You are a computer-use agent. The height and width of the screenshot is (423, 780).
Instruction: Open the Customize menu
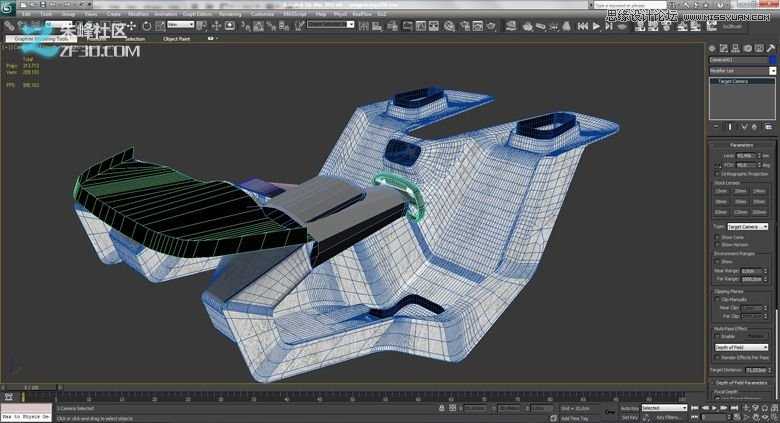point(262,14)
